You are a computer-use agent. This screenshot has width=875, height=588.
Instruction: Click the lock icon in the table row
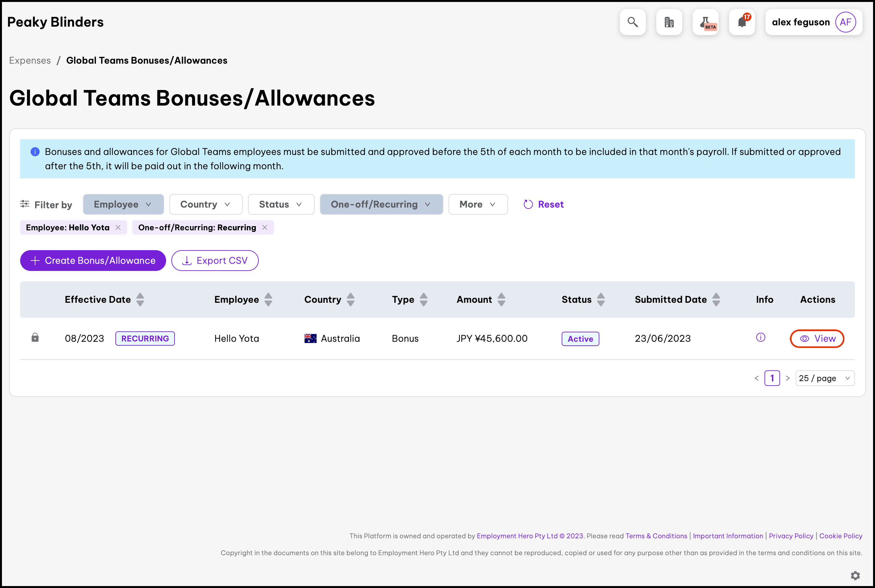point(35,338)
